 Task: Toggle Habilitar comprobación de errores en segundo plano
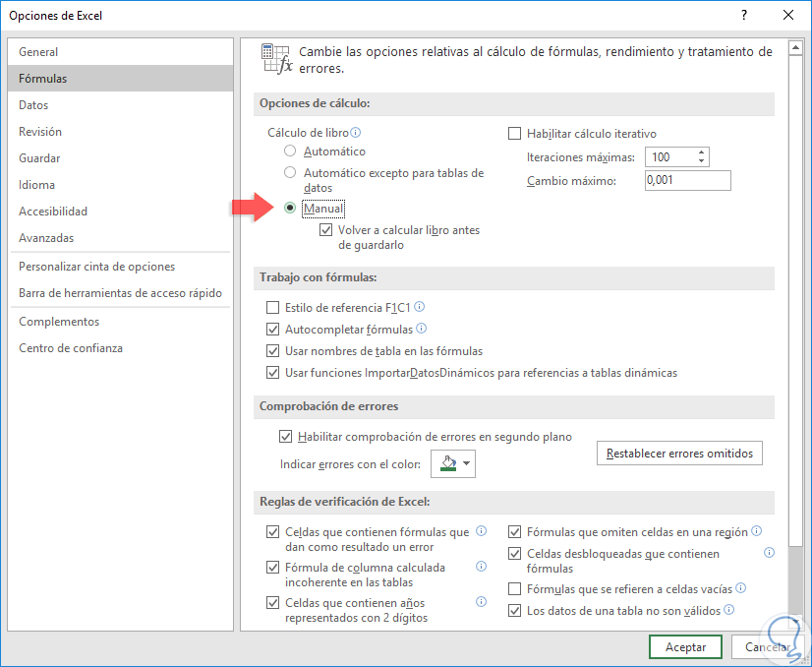285,437
